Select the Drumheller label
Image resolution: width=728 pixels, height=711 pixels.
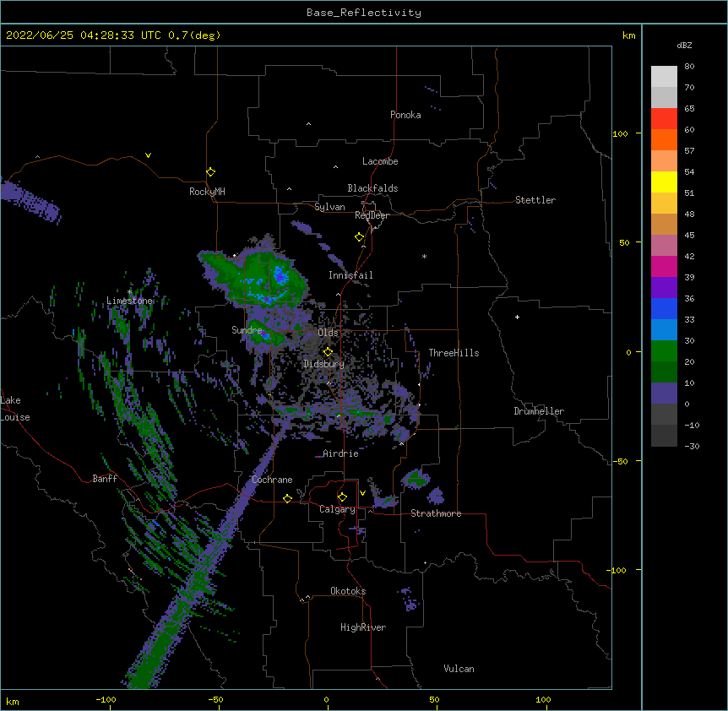(539, 411)
